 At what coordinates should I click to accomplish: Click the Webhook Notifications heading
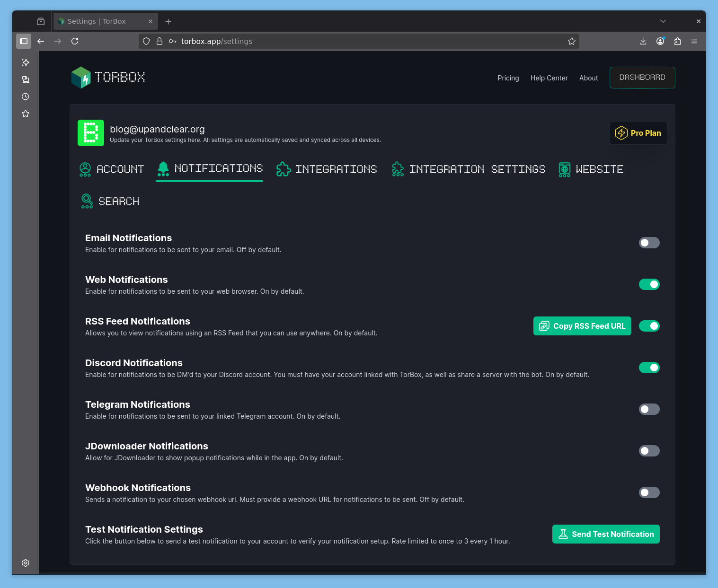coord(138,488)
